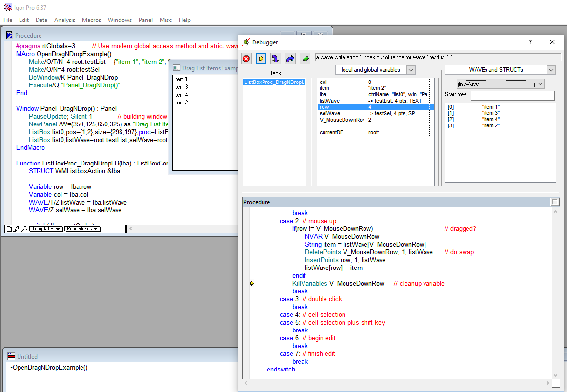Click the InsertPoints code line in debugger
567x392 pixels.
pyautogui.click(x=345, y=260)
